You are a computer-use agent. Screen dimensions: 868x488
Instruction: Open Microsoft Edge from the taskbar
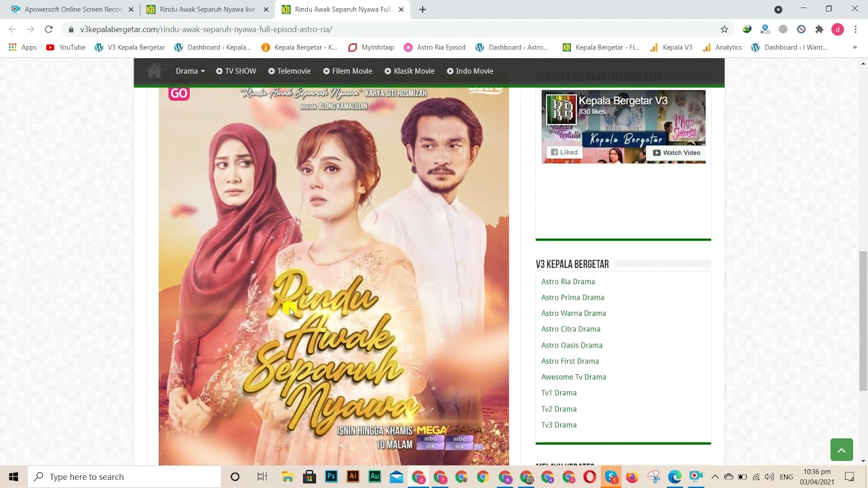point(675,476)
